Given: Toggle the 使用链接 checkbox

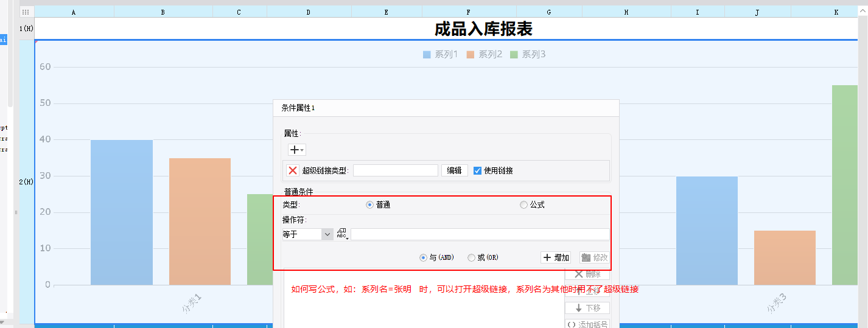Looking at the screenshot, I should pyautogui.click(x=478, y=170).
